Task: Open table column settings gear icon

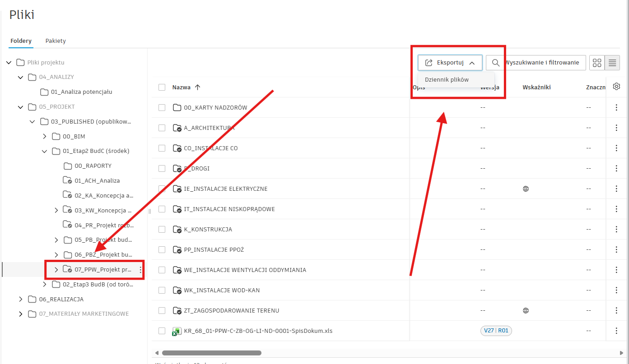Action: point(616,87)
